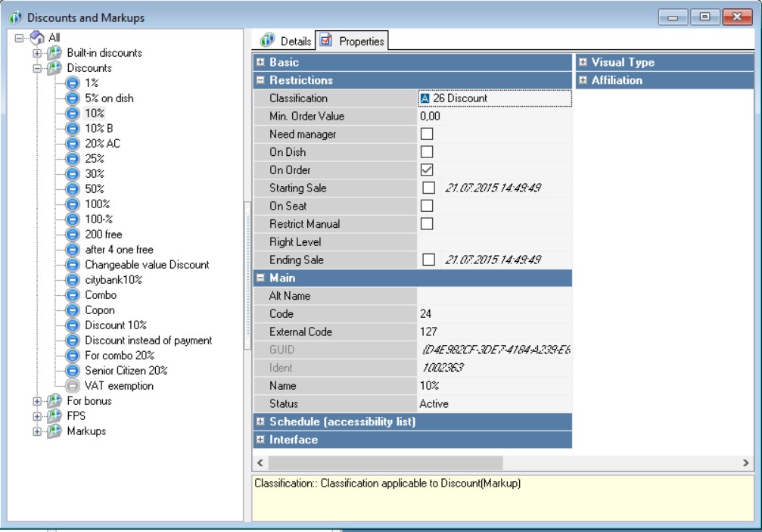This screenshot has height=532, width=762.
Task: Uncheck the On Order checkbox
Action: tap(427, 170)
